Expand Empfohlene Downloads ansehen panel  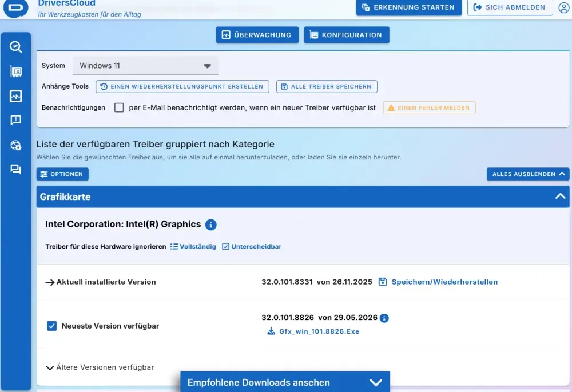click(x=285, y=382)
